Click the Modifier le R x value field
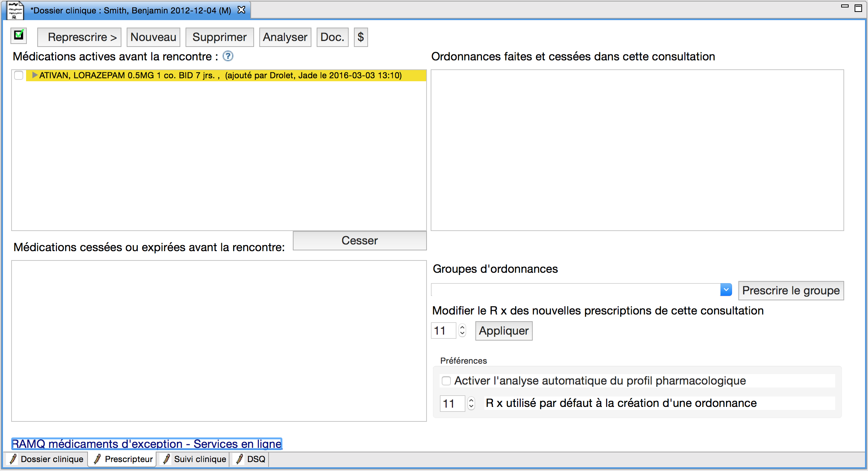 tap(443, 331)
